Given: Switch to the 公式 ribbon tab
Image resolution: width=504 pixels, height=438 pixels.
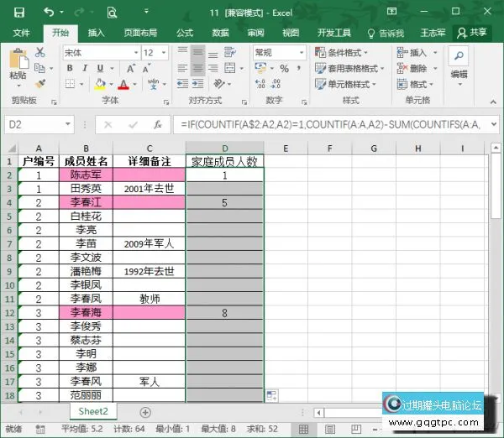Looking at the screenshot, I should pyautogui.click(x=184, y=33).
